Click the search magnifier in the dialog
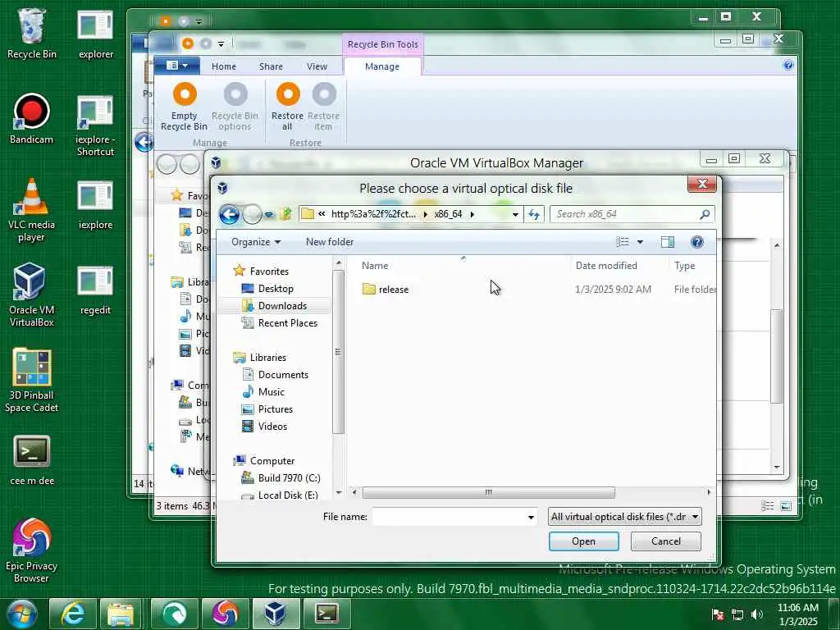Image resolution: width=840 pixels, height=630 pixels. (x=705, y=214)
